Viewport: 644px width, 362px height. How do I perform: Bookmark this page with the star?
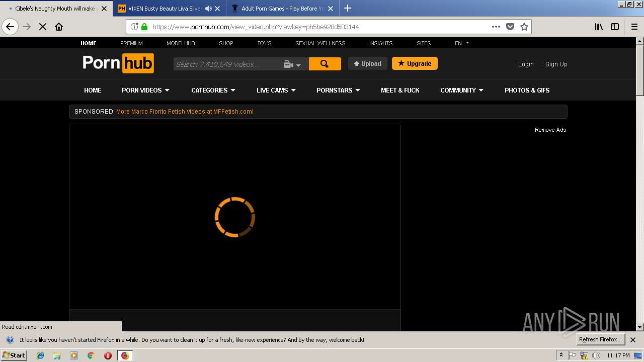click(524, 27)
